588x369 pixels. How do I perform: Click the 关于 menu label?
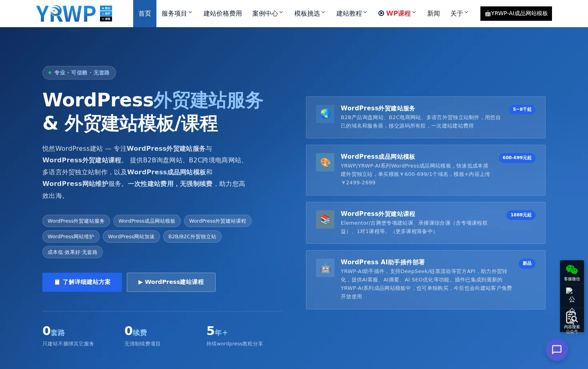[457, 14]
